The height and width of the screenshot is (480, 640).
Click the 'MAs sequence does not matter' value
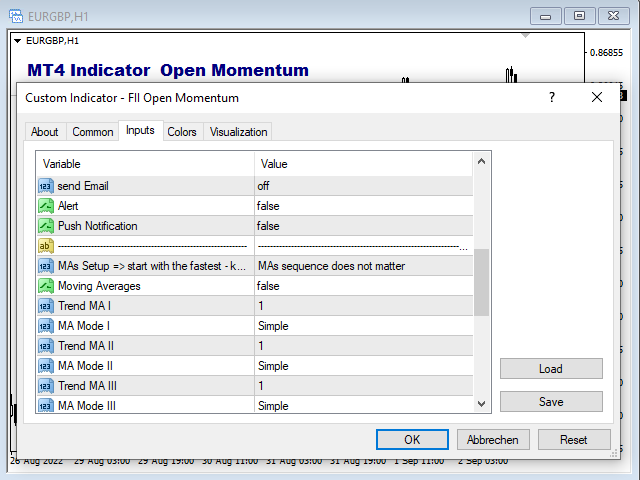click(x=331, y=266)
